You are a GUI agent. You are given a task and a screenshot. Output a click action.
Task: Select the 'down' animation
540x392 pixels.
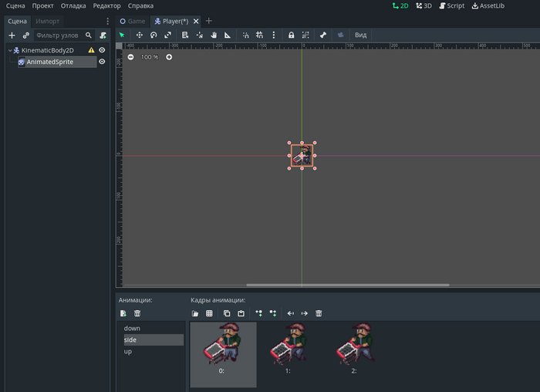[x=132, y=328]
